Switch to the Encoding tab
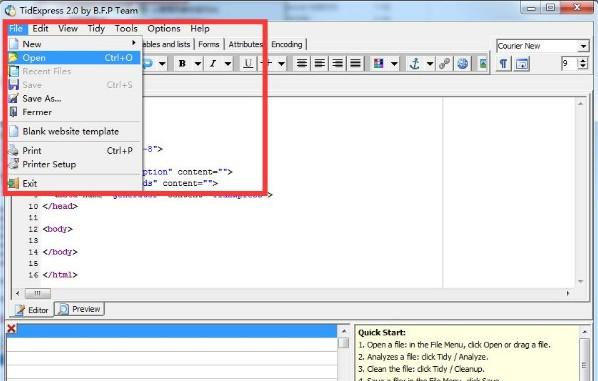Screen dimensions: 598x381 click(x=287, y=44)
